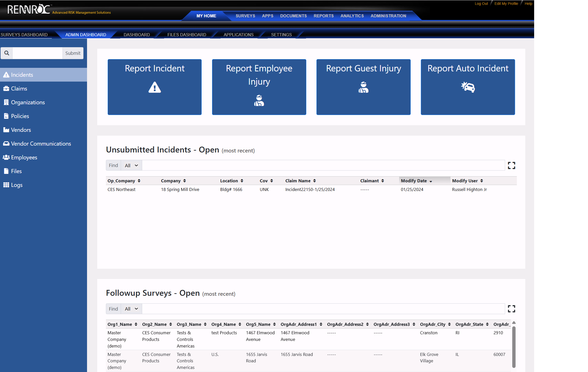Open the Find filter dropdown for Followup Surveys
The image size is (588, 372).
pos(131,309)
